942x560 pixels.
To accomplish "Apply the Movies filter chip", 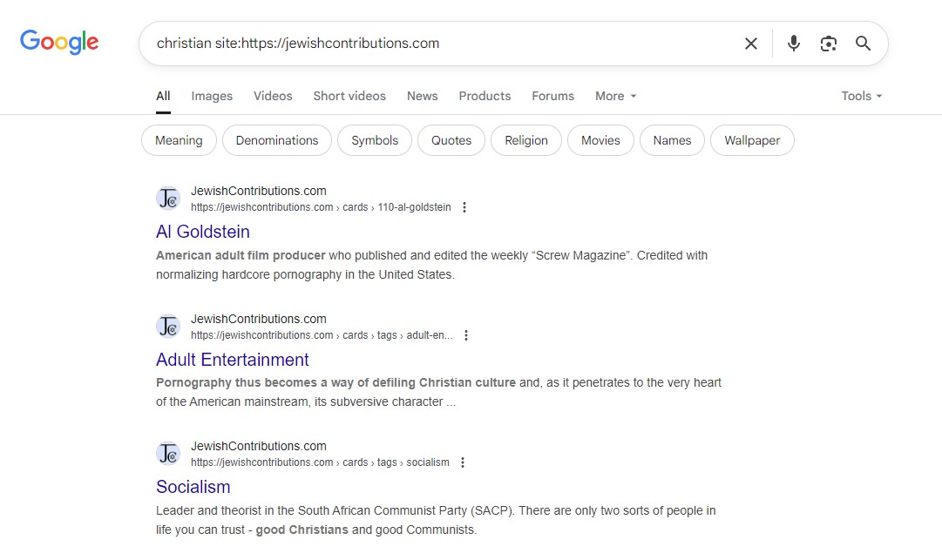I will (600, 140).
